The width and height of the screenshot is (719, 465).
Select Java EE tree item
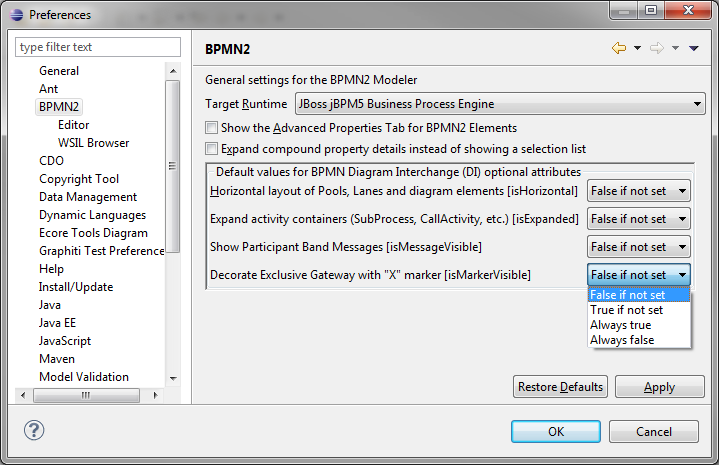click(x=57, y=323)
